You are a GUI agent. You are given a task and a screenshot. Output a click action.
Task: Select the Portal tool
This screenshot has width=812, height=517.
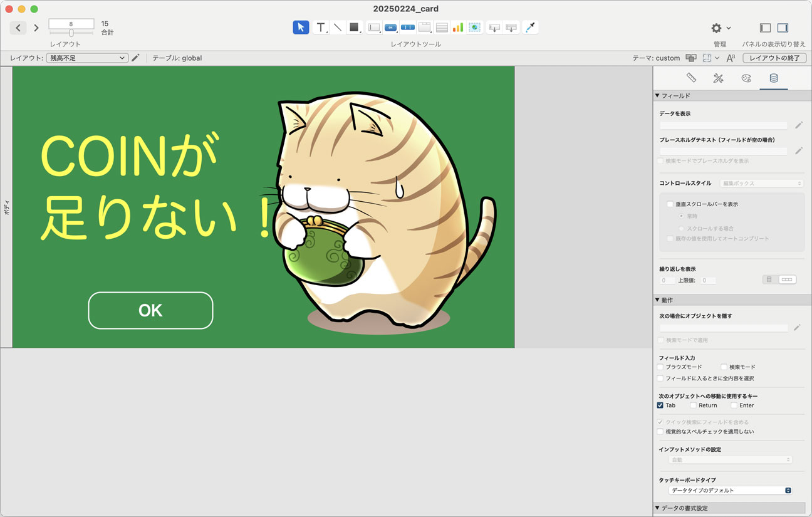pyautogui.click(x=442, y=27)
